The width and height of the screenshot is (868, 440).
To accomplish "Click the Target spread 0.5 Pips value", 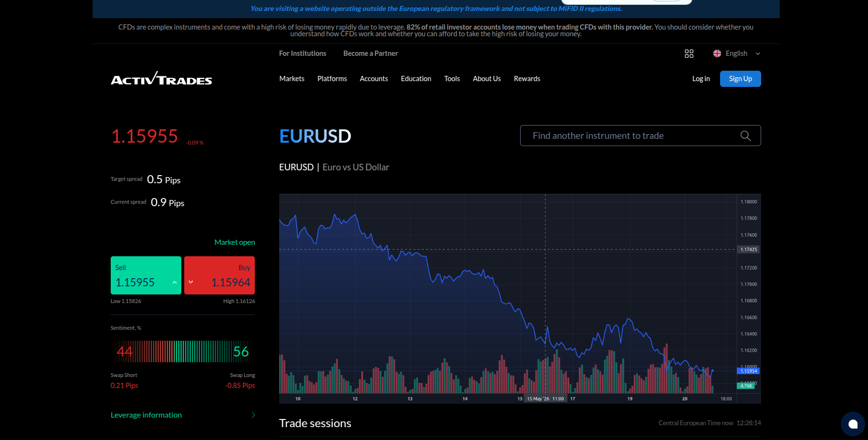I will 164,179.
